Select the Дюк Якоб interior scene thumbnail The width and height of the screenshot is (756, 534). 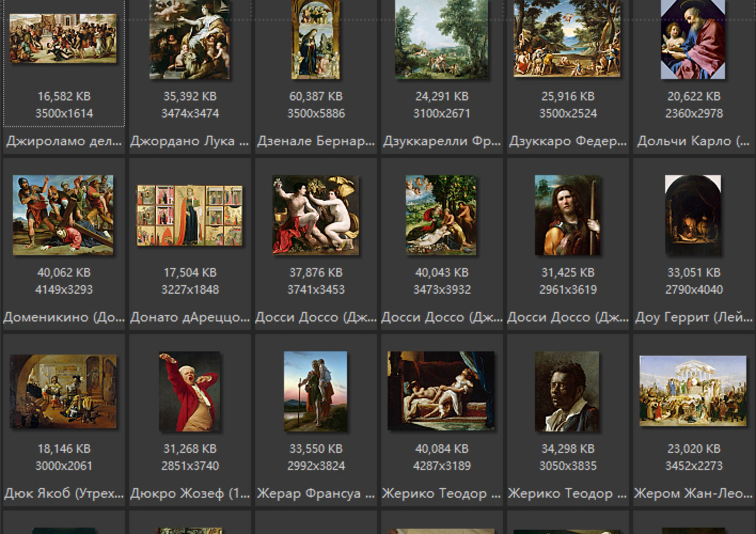(63, 391)
